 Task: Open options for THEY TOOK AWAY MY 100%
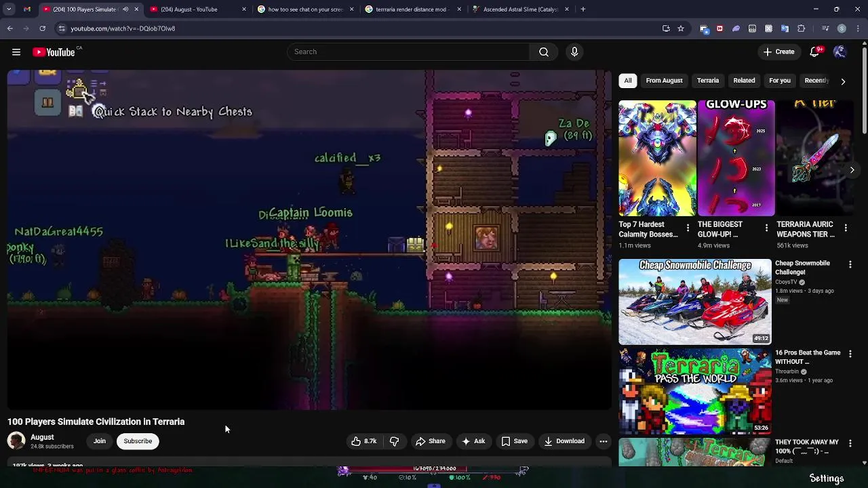coord(850,444)
